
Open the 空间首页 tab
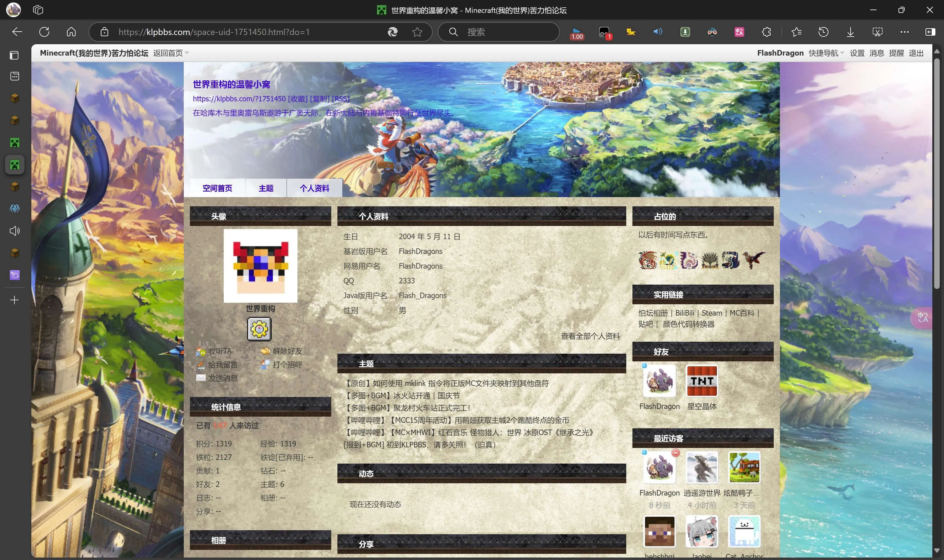pos(217,188)
